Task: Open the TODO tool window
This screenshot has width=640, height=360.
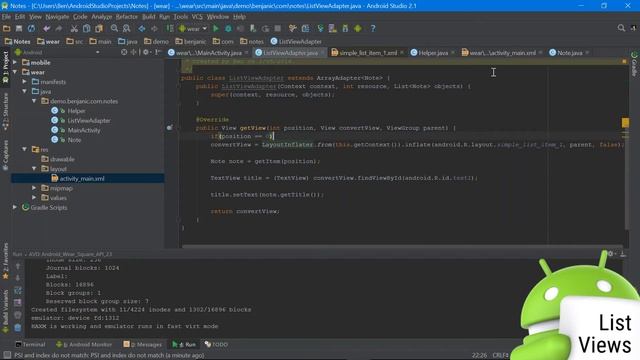Action: coord(216,344)
